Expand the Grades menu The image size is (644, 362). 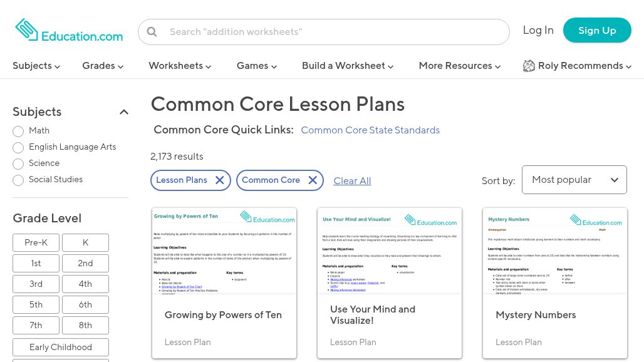[103, 66]
